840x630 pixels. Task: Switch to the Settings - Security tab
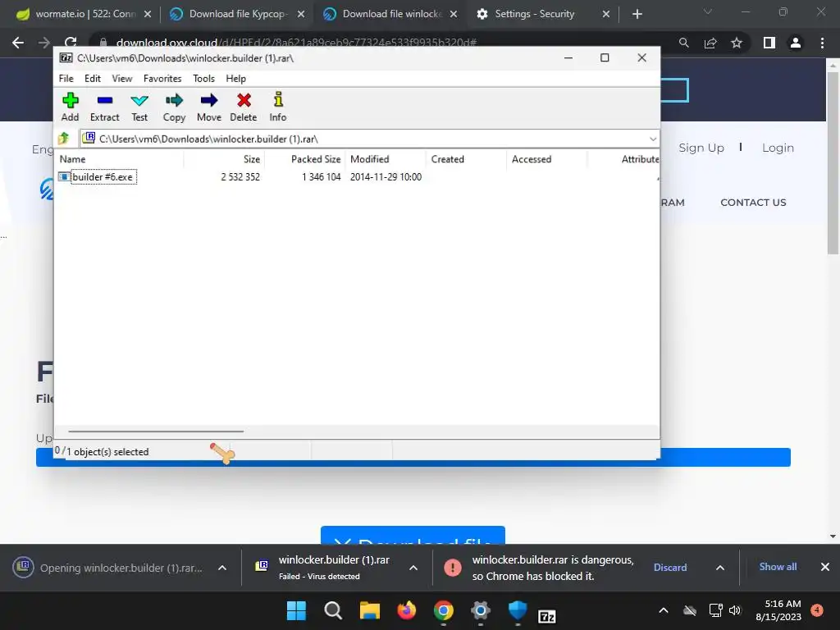click(x=543, y=14)
